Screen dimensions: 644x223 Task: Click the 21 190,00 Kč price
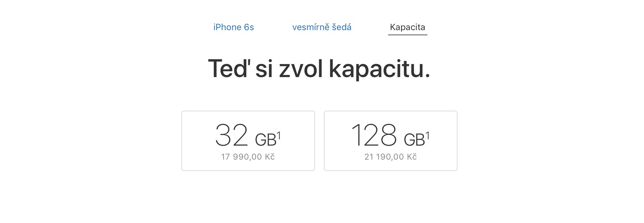pyautogui.click(x=390, y=157)
